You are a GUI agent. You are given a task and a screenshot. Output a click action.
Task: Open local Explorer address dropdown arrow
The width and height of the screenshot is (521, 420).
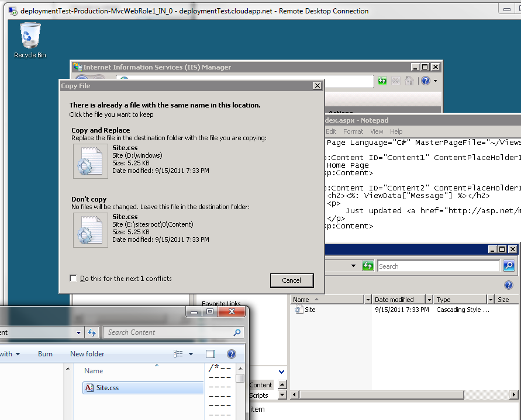[x=78, y=332]
